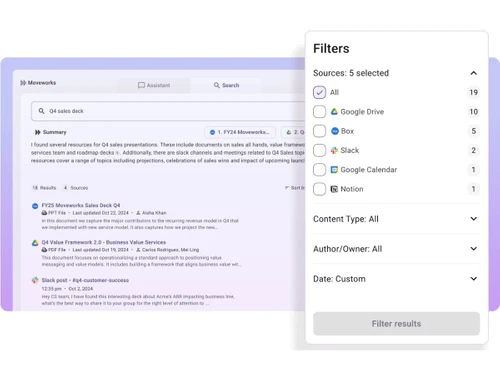
Task: Click the Moveworks logo
Action: (38, 83)
